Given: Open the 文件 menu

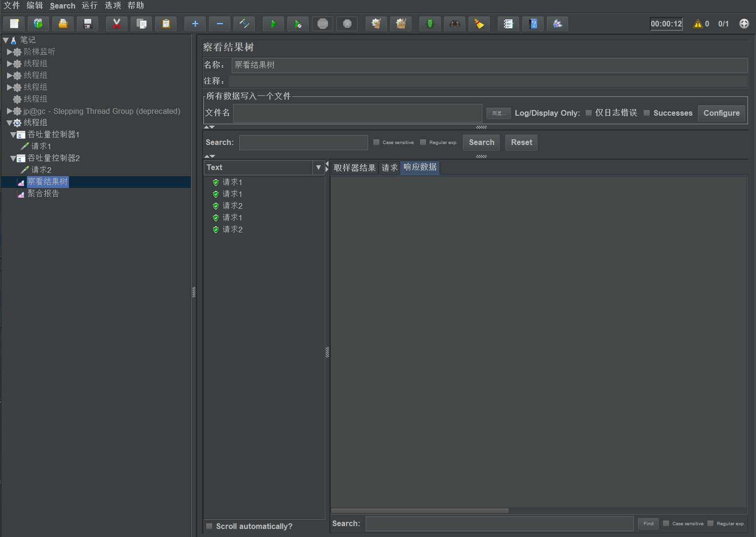Looking at the screenshot, I should tap(12, 6).
